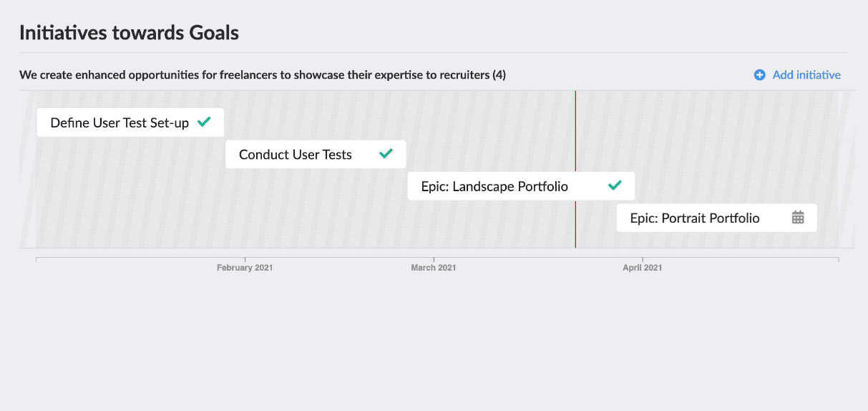Open the Conduct User Tests initiative
Screen dimensions: 868x411
316,154
